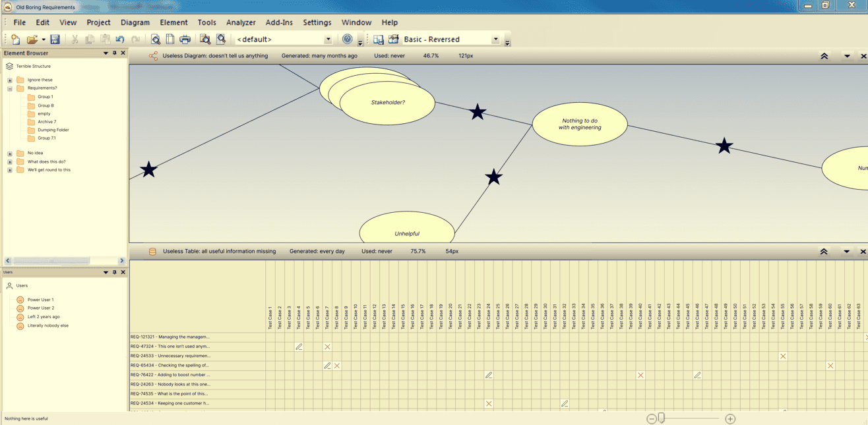
Task: Open the Settings menu
Action: point(317,22)
